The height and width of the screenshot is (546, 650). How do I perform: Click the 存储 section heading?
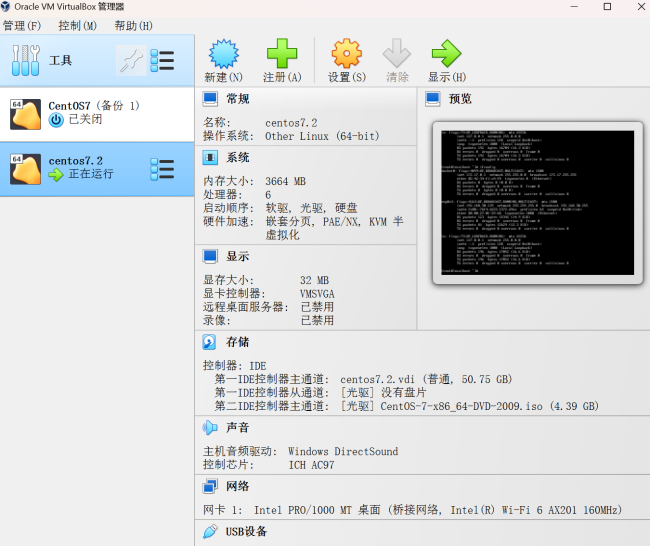238,342
